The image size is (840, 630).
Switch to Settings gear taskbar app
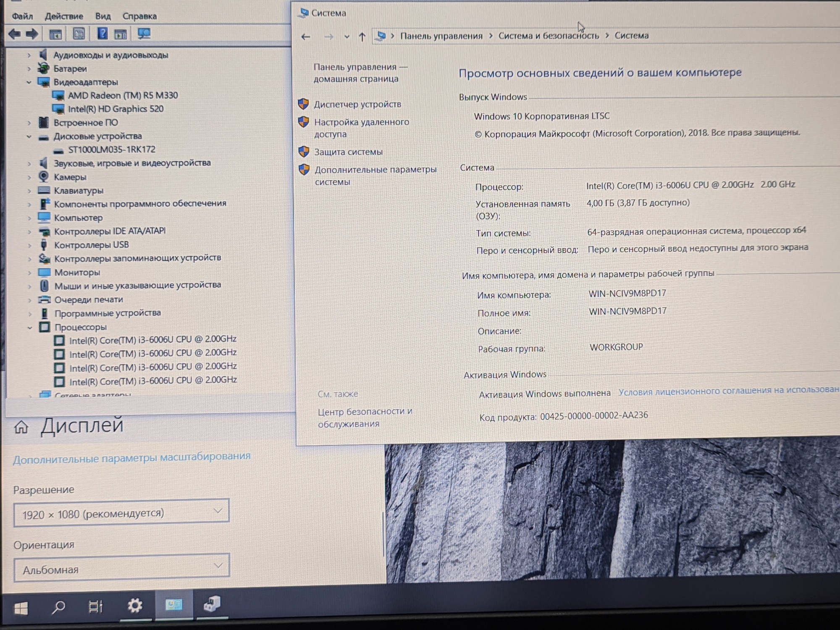[x=135, y=606]
